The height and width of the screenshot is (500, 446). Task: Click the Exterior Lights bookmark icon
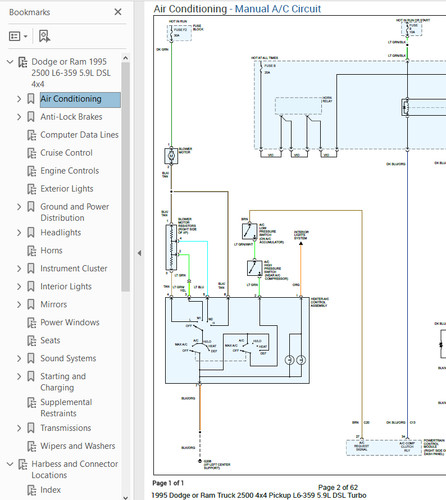(32, 189)
